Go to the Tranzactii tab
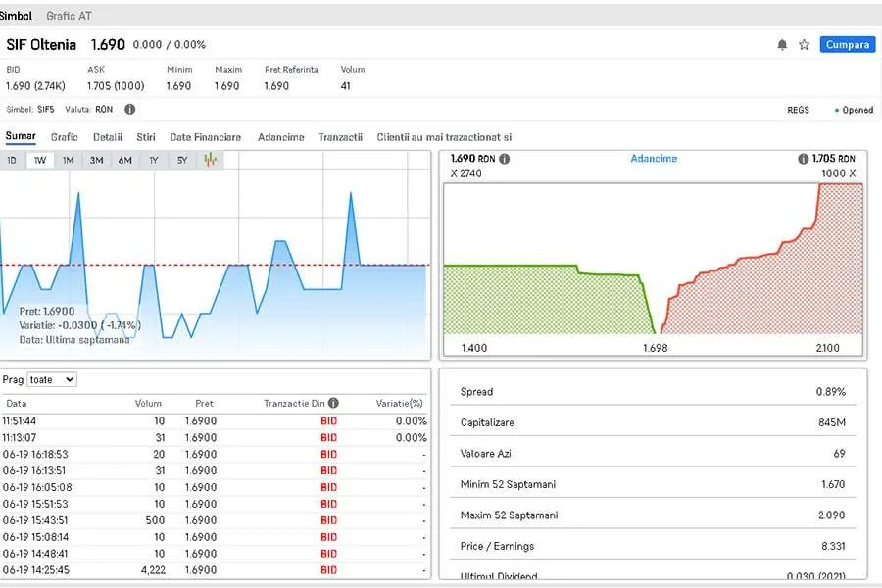This screenshot has height=588, width=882. tap(340, 137)
